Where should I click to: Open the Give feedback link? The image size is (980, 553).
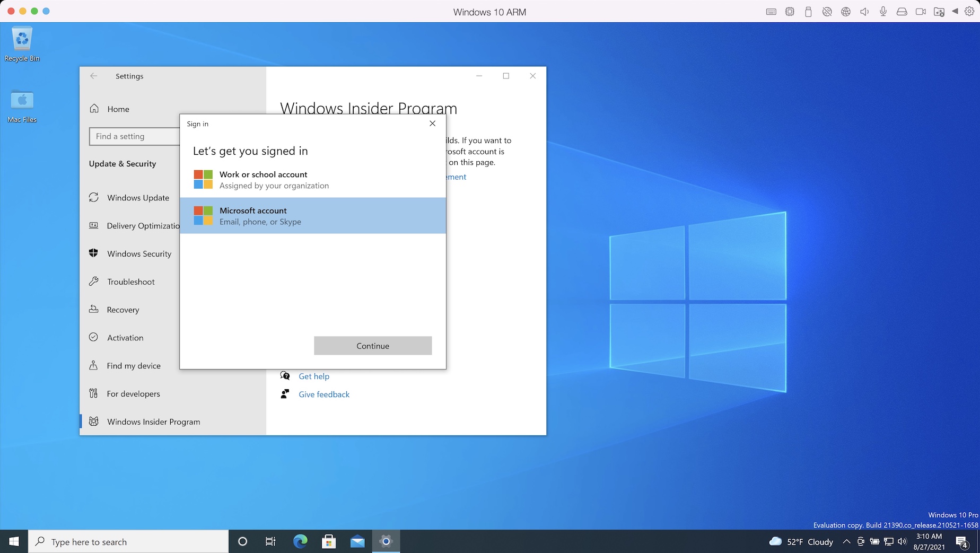coord(324,394)
